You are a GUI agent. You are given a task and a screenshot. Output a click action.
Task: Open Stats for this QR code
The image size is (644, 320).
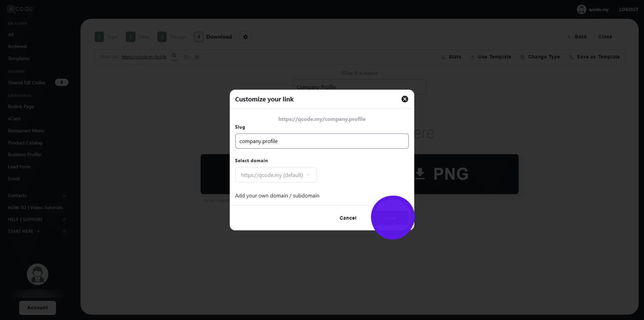coord(451,57)
